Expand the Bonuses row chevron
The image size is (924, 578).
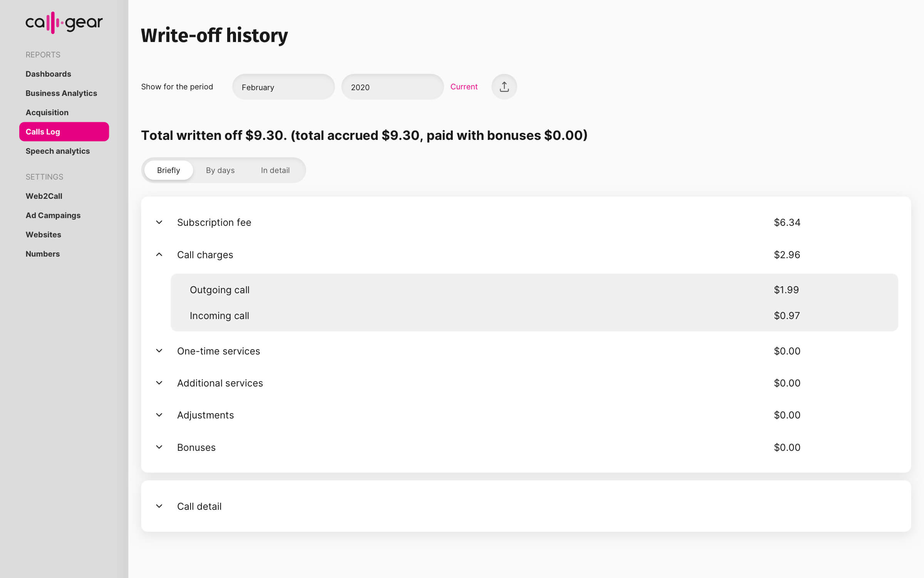click(x=159, y=447)
